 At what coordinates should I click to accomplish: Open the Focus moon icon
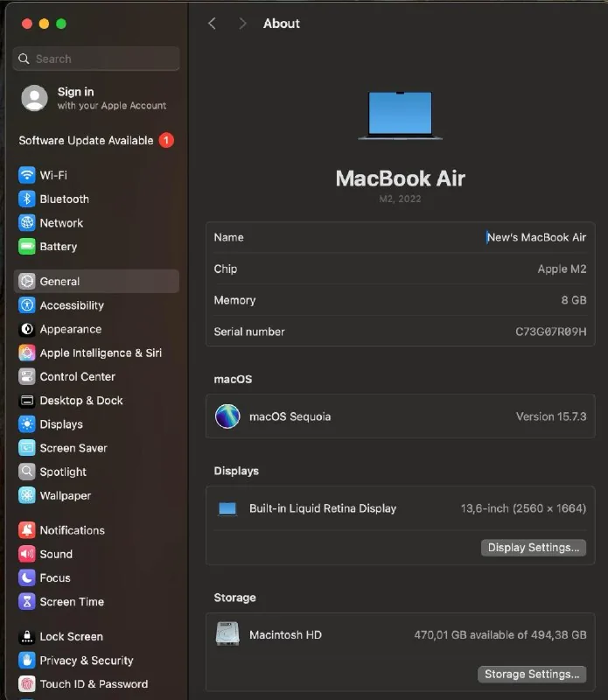27,577
